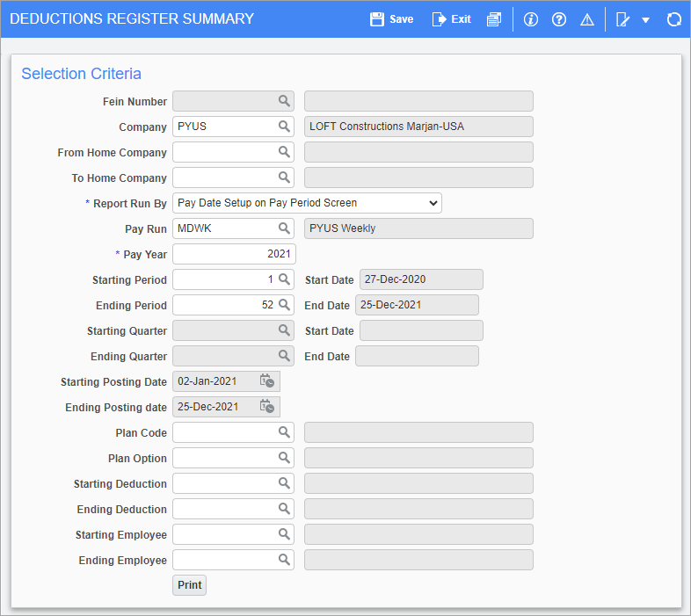Screen dimensions: 691x616
Task: Click the information circle icon
Action: (x=531, y=19)
